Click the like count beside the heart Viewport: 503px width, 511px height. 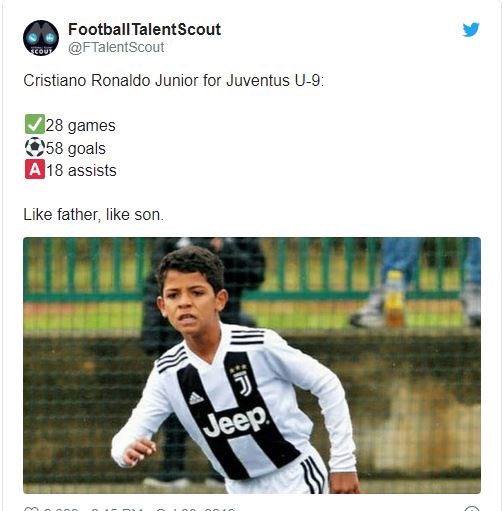tap(61, 509)
